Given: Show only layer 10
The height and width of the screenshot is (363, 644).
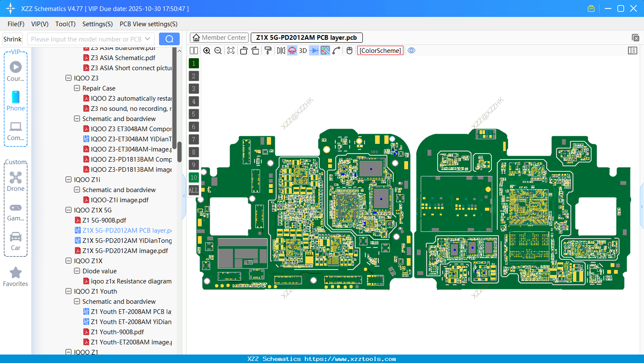Looking at the screenshot, I should (193, 177).
